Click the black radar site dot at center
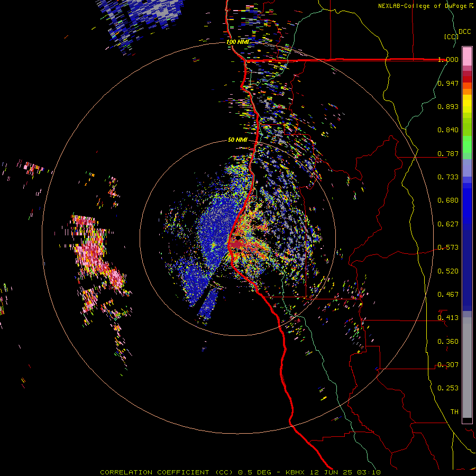476x476 pixels. coord(238,237)
